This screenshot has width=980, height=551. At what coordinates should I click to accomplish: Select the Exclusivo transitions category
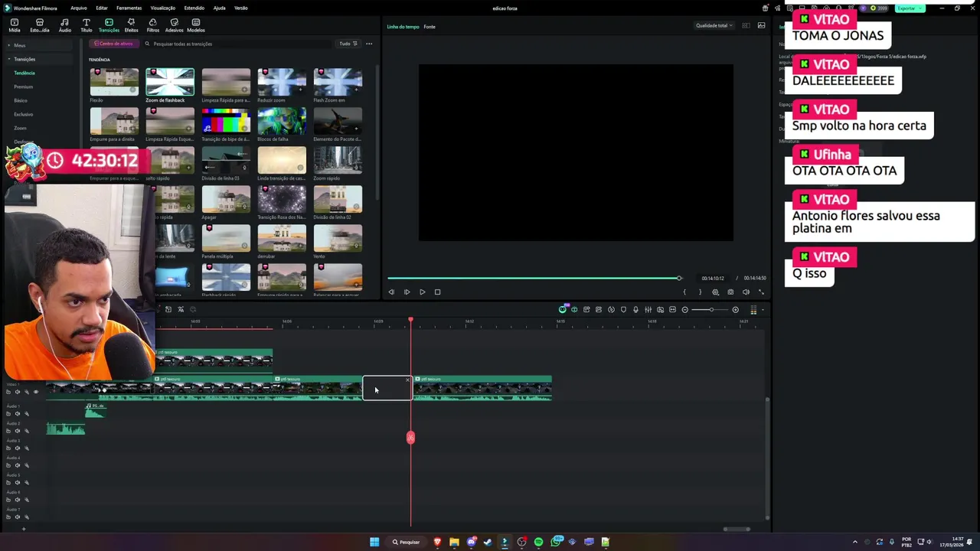tap(23, 114)
